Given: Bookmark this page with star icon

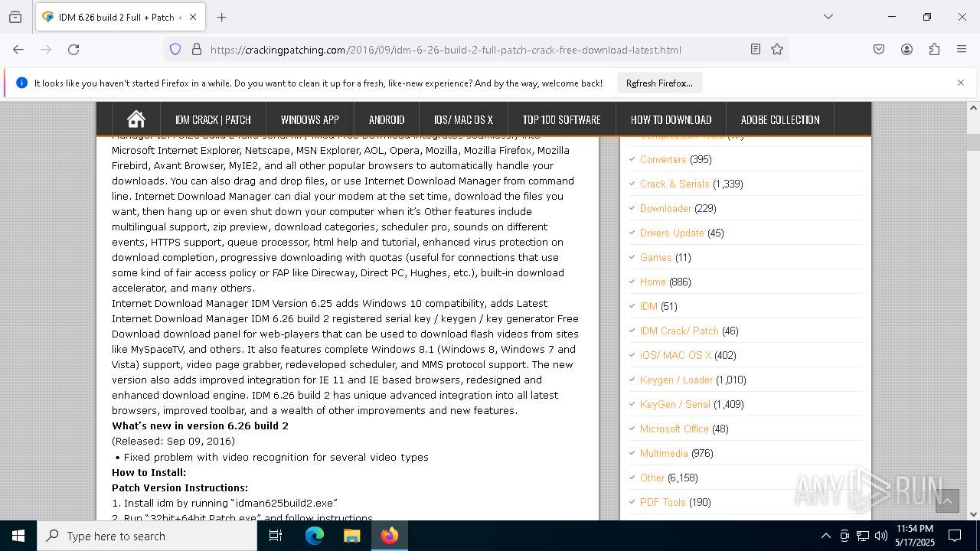Looking at the screenshot, I should (777, 50).
